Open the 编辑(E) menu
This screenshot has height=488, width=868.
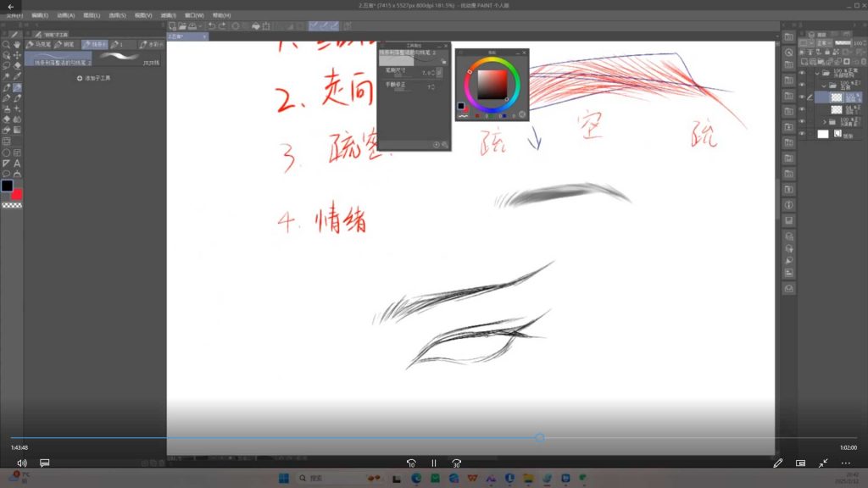pos(40,15)
